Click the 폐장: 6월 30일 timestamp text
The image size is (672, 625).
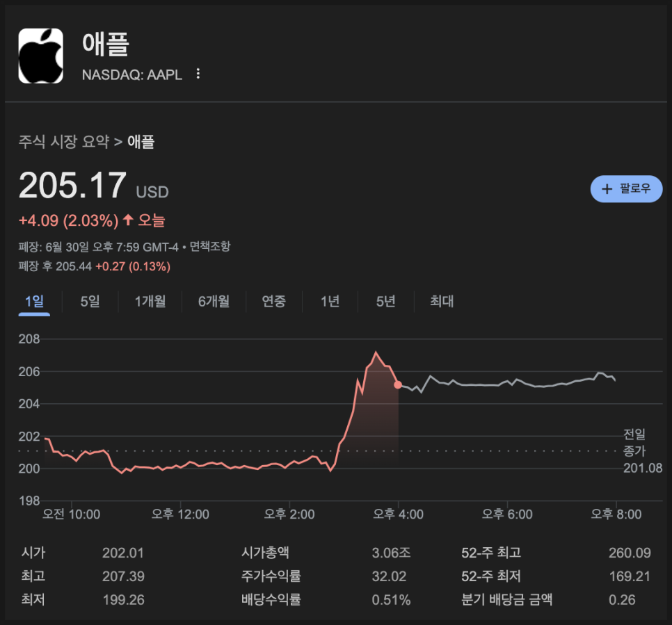coord(98,247)
